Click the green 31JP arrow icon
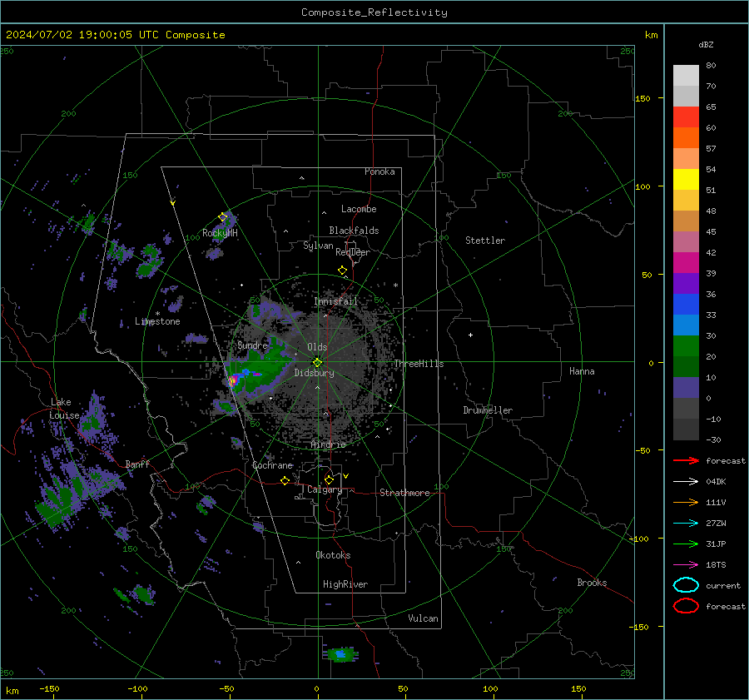 coord(686,544)
